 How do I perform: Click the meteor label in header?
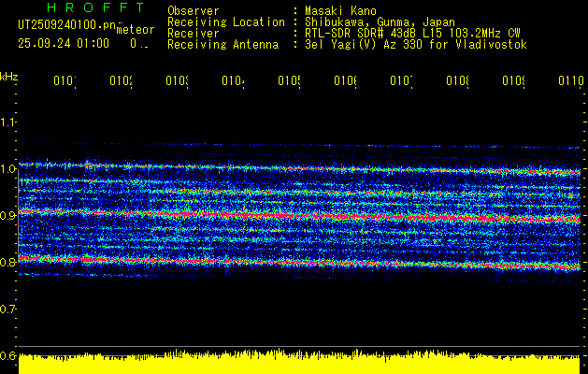[134, 31]
